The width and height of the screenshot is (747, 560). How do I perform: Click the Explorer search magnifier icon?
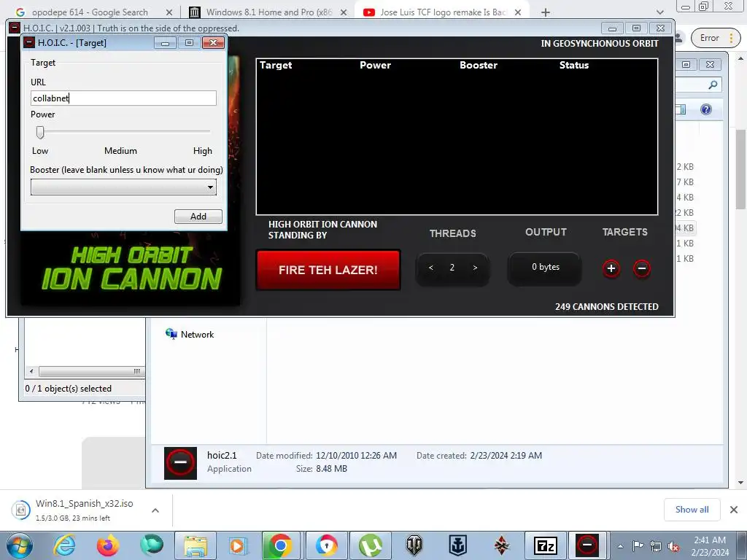713,85
